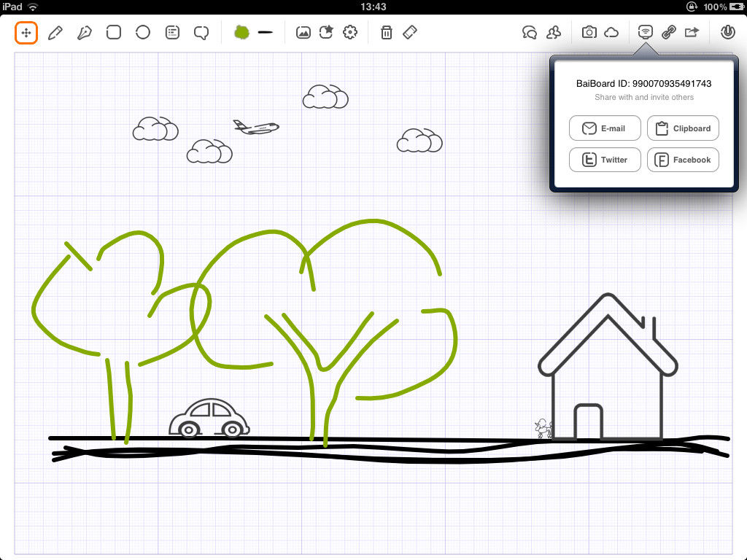Tap the chain link icon

tap(669, 32)
